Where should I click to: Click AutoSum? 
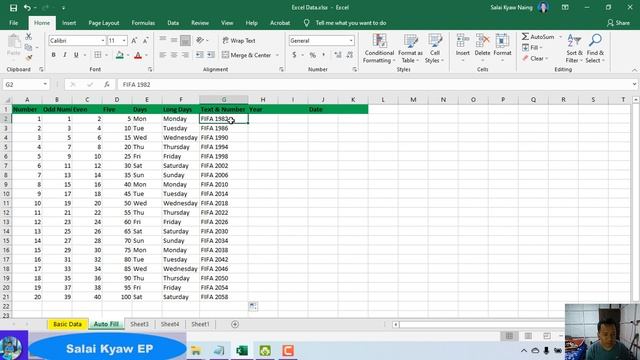[x=538, y=37]
